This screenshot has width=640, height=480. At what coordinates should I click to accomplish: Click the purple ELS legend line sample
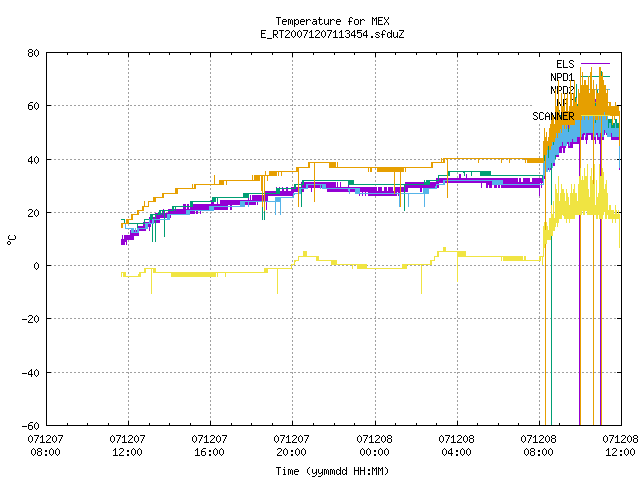pos(595,64)
